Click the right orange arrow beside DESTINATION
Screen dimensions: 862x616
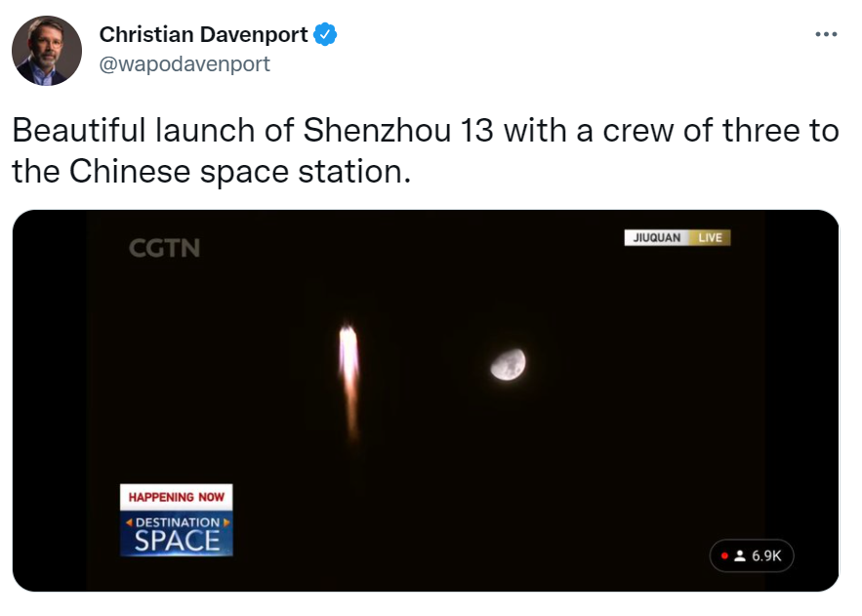(x=226, y=522)
